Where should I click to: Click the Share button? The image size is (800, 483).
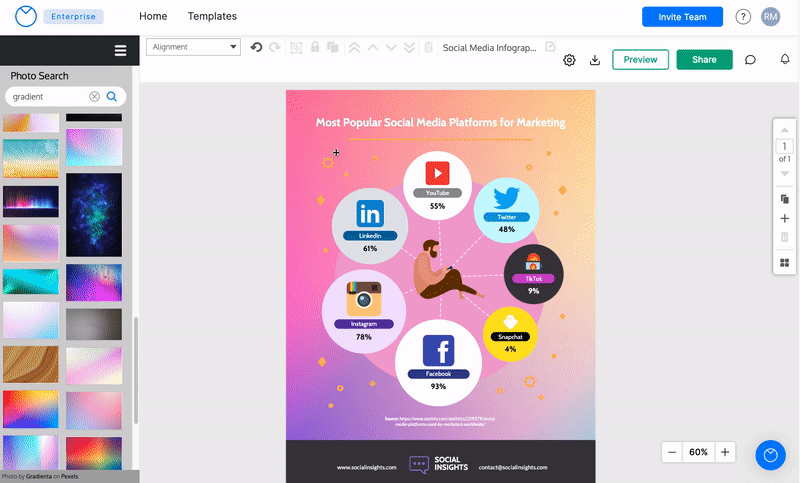tap(704, 60)
